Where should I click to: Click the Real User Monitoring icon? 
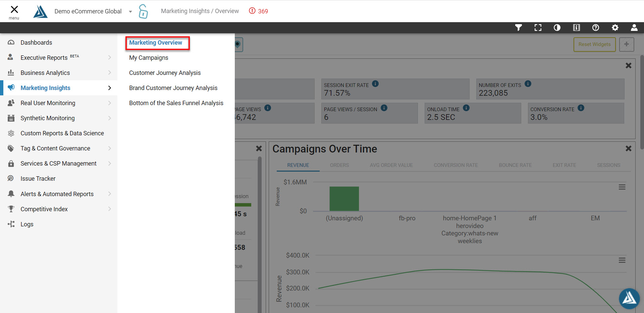[x=11, y=103]
